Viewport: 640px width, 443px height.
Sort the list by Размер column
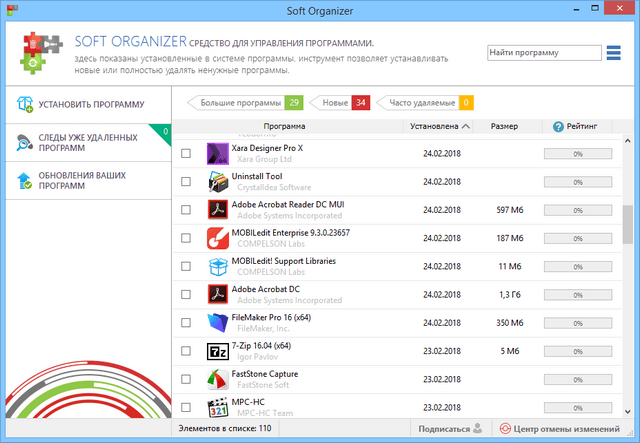504,127
